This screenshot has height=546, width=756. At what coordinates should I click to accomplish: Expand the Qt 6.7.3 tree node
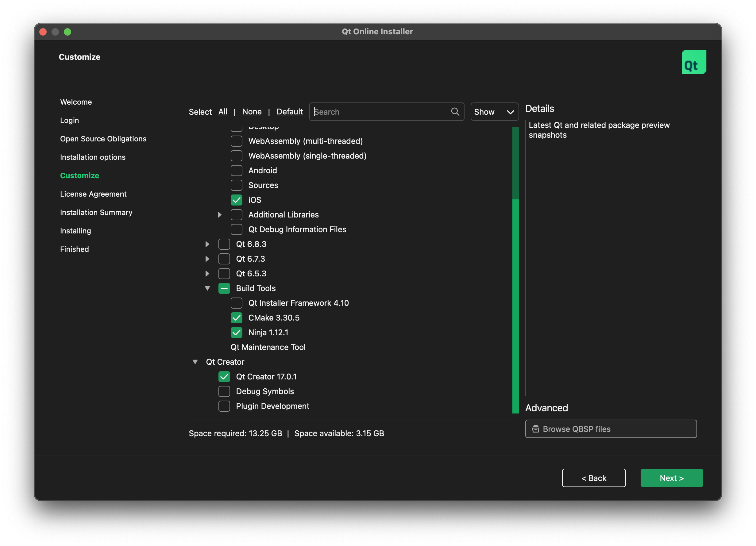tap(207, 259)
